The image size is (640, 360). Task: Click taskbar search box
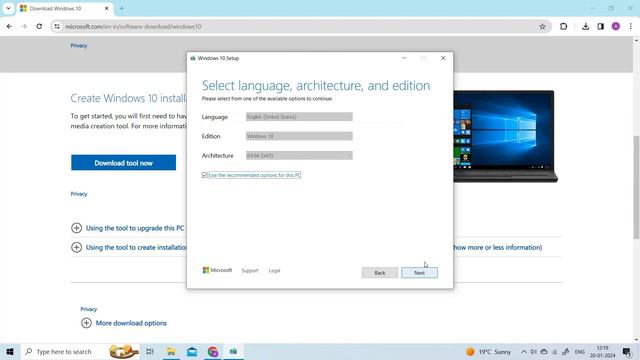(80, 351)
